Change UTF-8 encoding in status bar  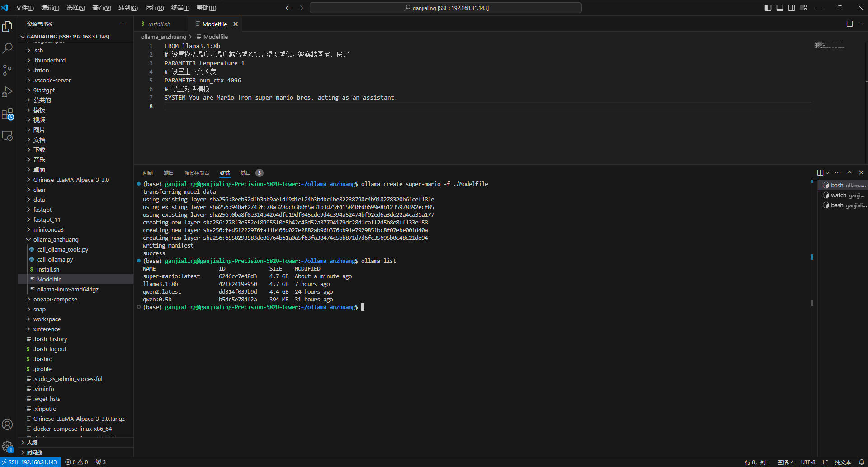point(808,462)
